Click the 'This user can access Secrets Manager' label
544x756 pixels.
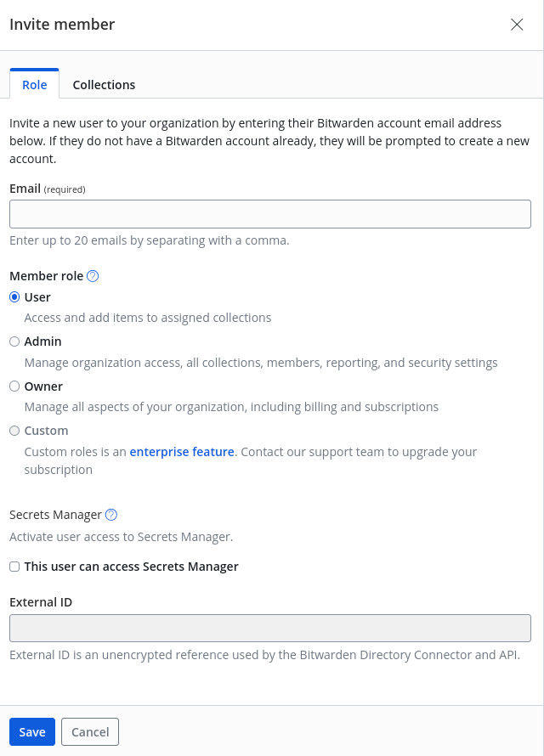(x=131, y=567)
